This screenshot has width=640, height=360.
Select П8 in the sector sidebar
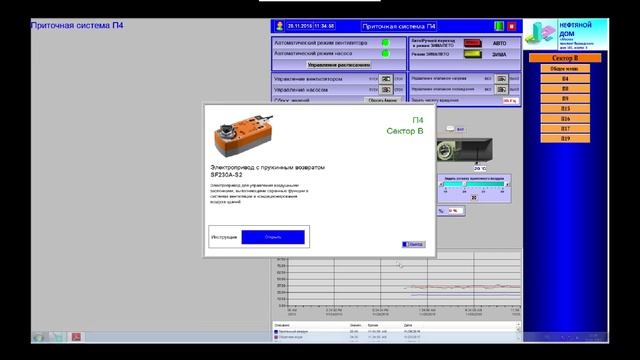(x=565, y=89)
